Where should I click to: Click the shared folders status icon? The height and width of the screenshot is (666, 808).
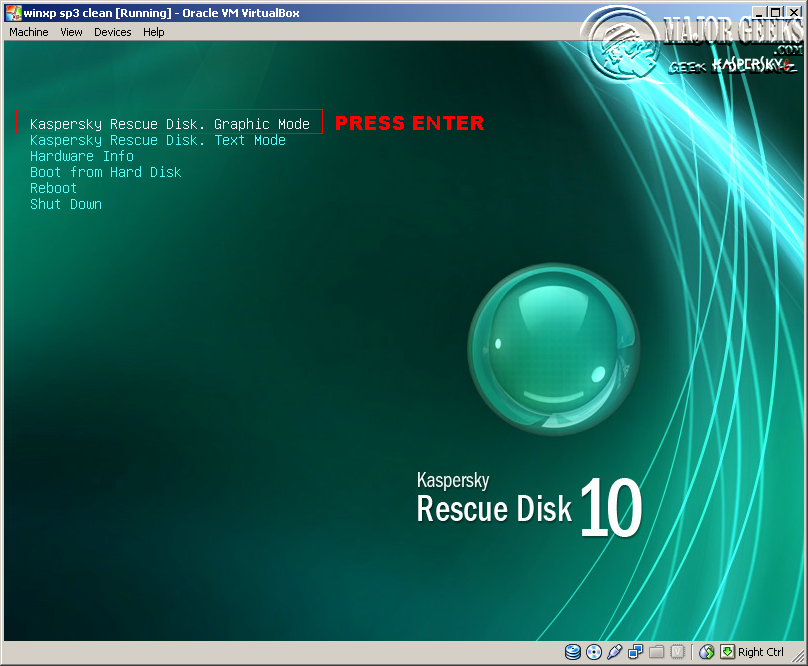657,652
